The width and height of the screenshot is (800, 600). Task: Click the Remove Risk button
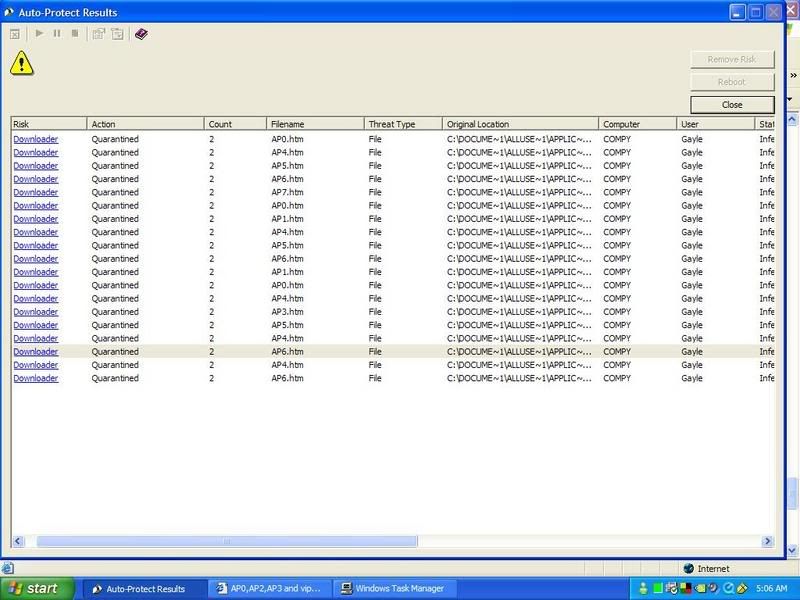tap(731, 59)
